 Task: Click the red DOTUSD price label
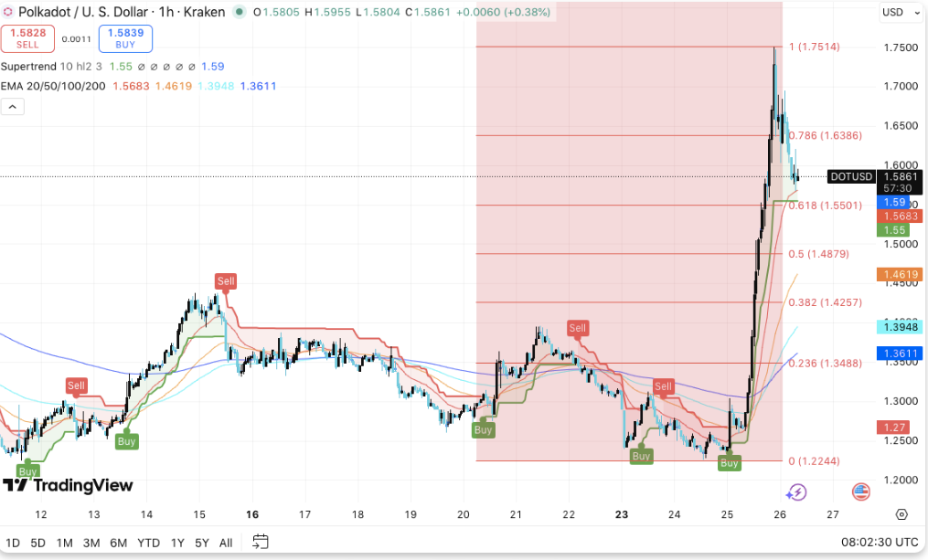coord(852,176)
